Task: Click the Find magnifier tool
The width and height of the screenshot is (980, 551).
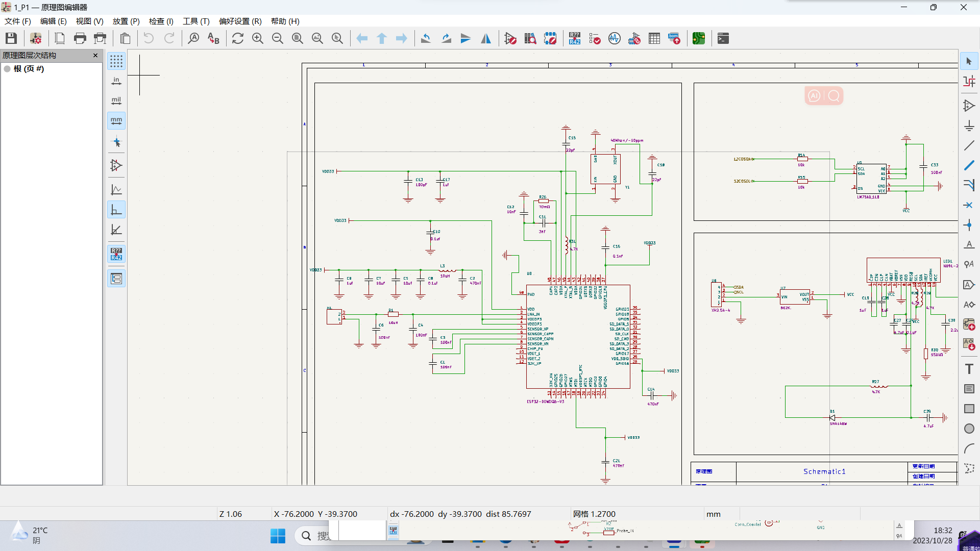Action: pos(193,38)
